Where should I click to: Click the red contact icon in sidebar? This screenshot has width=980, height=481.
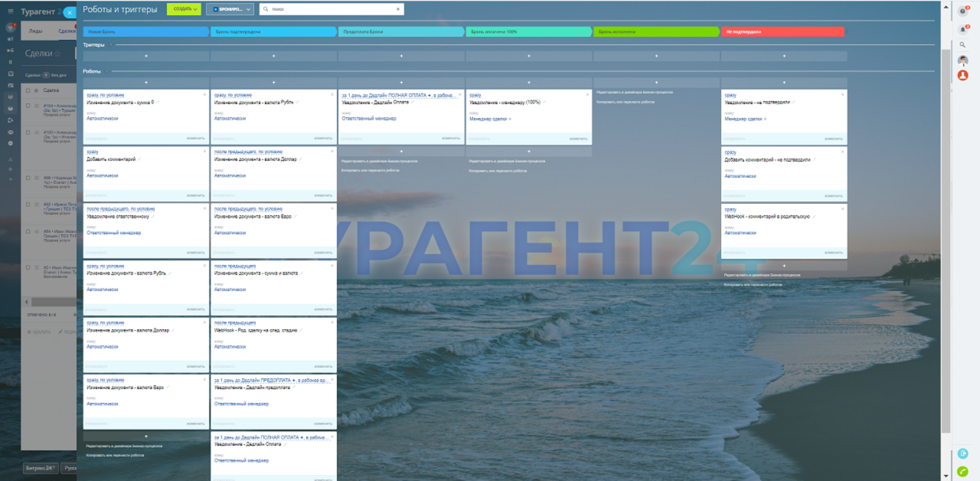[963, 76]
